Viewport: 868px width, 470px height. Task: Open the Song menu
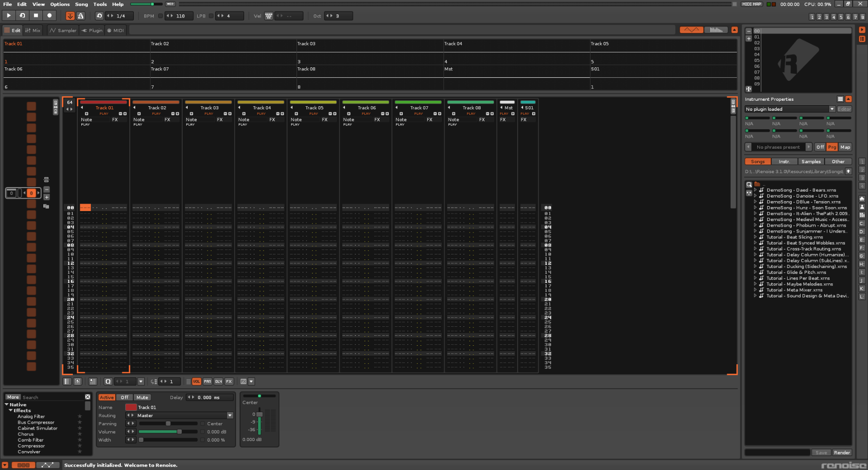81,4
